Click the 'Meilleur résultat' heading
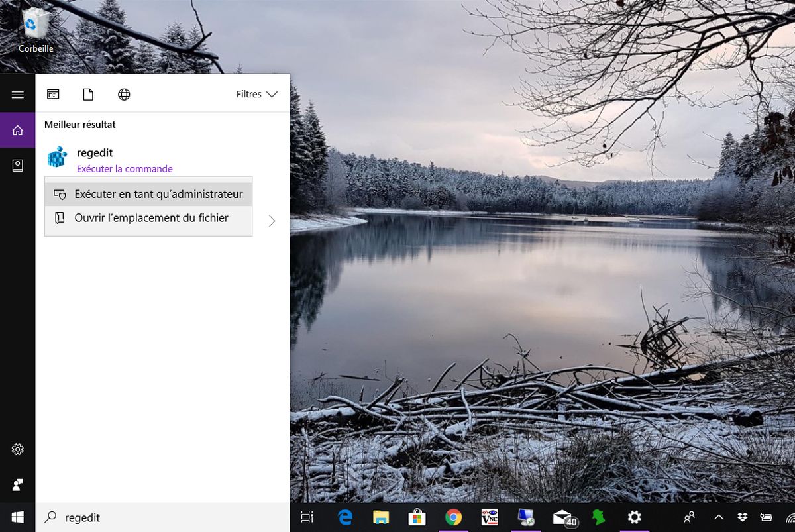 pyautogui.click(x=80, y=125)
